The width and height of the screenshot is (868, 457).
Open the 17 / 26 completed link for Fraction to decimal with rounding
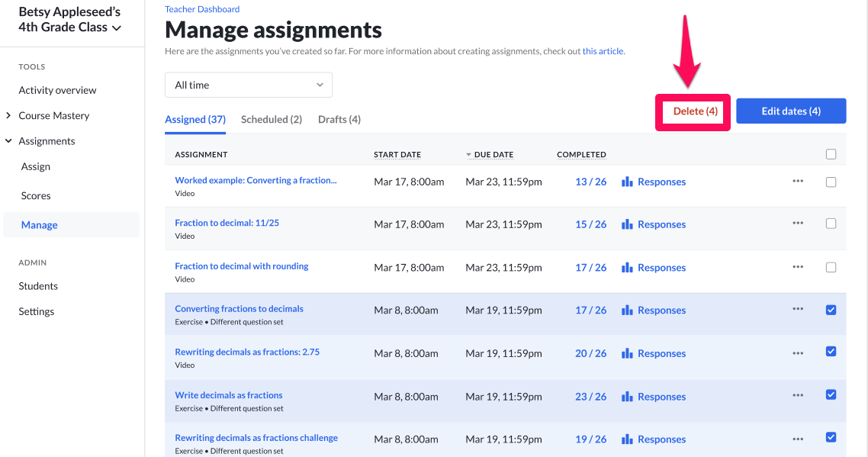point(590,267)
